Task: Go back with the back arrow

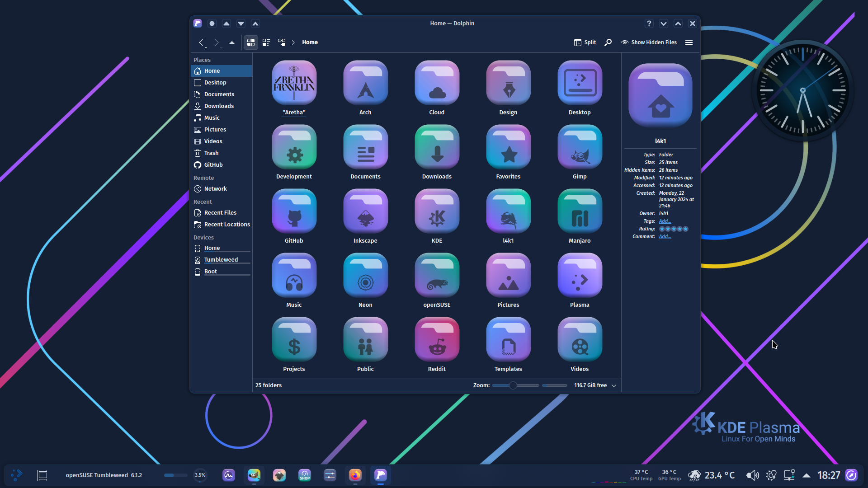Action: (201, 42)
